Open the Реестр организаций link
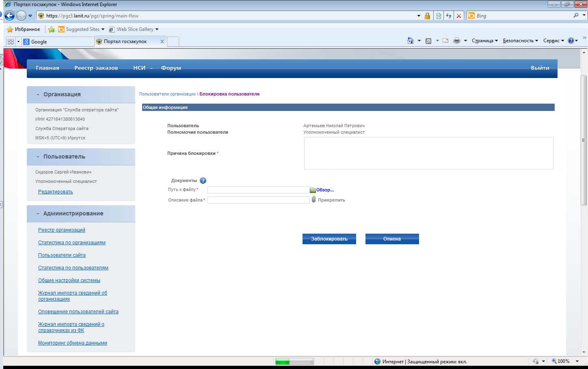 pyautogui.click(x=62, y=230)
